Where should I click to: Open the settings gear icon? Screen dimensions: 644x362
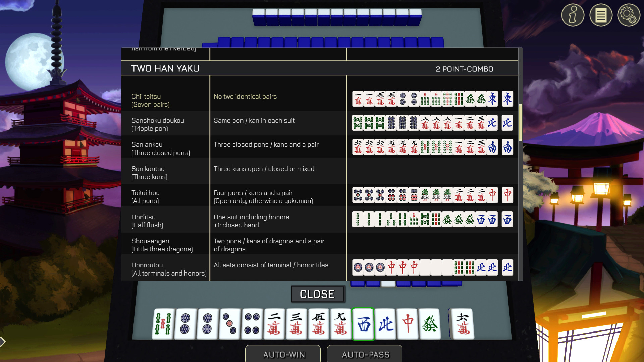click(629, 15)
